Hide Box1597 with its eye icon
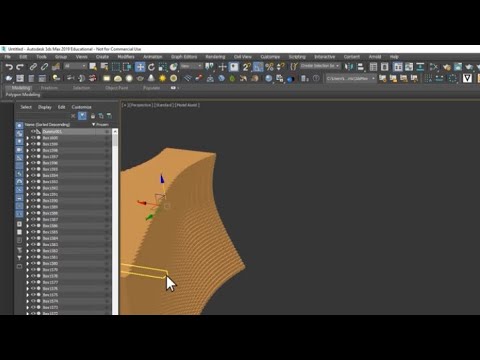This screenshot has height=360, width=480. pyautogui.click(x=33, y=157)
